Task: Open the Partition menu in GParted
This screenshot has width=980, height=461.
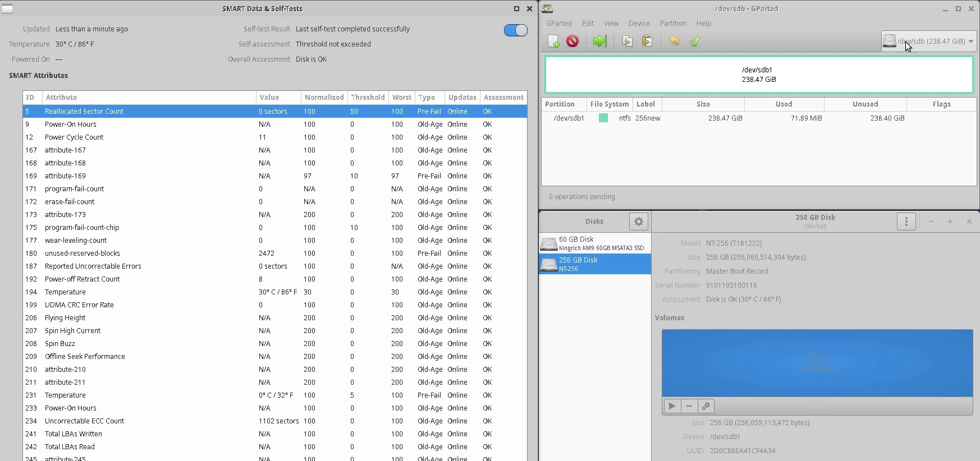Action: tap(673, 24)
